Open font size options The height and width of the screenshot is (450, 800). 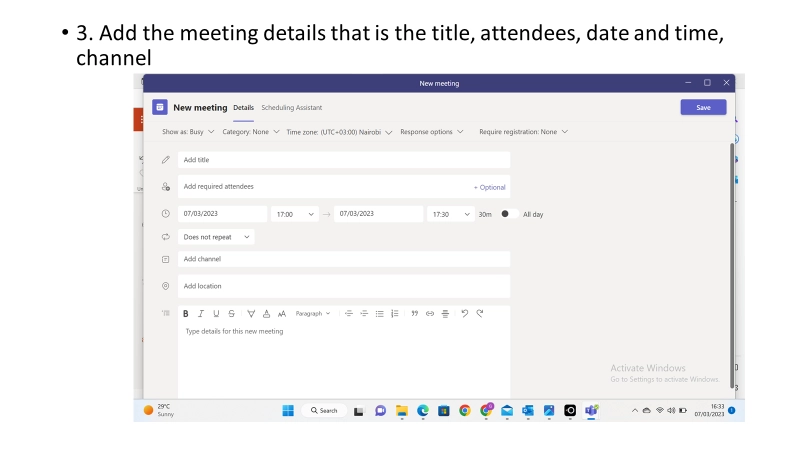[282, 314]
